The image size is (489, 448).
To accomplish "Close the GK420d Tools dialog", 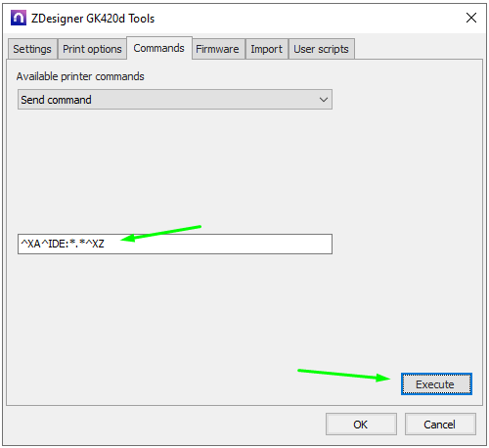I will pos(471,18).
